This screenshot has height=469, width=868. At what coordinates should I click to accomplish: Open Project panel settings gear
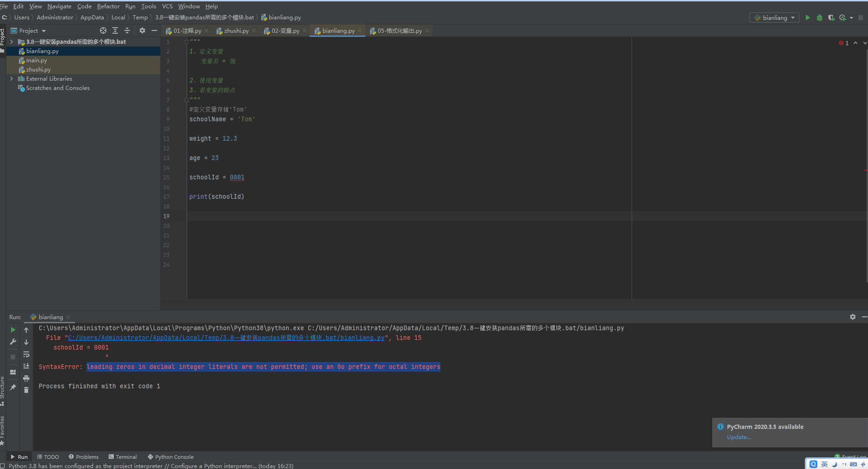142,30
